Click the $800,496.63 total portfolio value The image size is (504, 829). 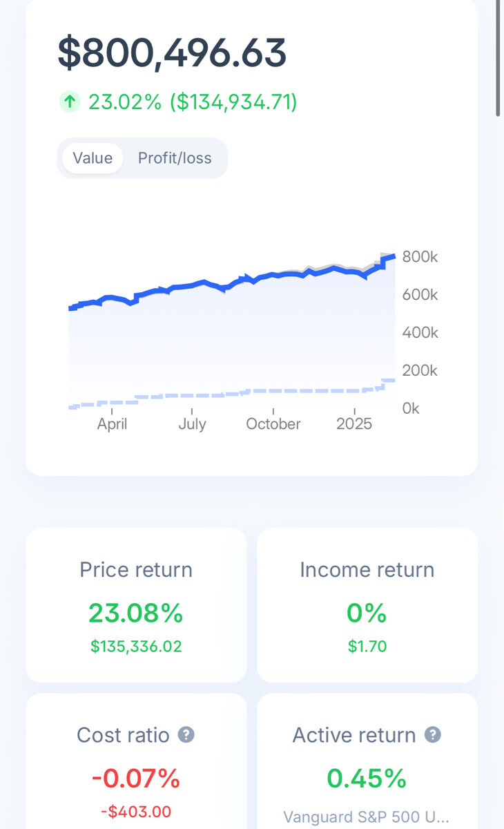click(172, 53)
